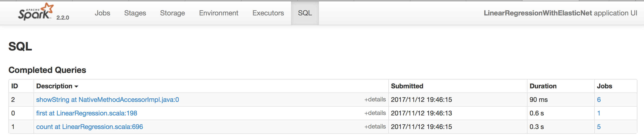Open the Jobs tab
Image resolution: width=644 pixels, height=136 pixels.
(102, 13)
